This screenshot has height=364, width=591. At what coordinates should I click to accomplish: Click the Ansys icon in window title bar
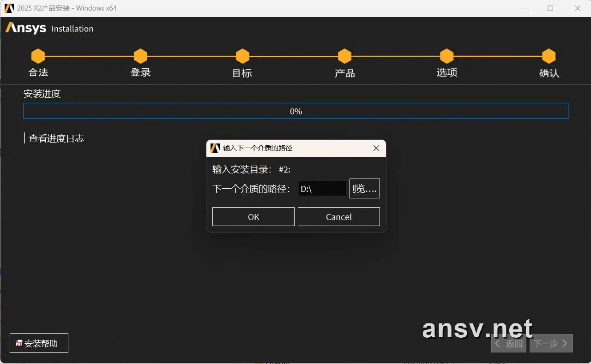(x=9, y=8)
